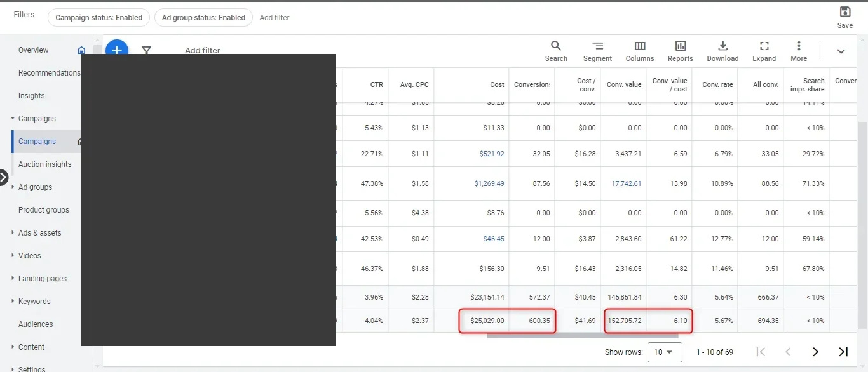Expand the collapsed side panel arrow
Viewport: 868px width, 372px height.
4,178
